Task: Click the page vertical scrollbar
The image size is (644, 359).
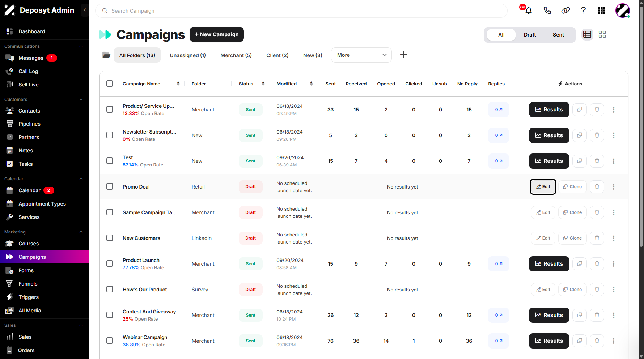Action: pyautogui.click(x=641, y=127)
